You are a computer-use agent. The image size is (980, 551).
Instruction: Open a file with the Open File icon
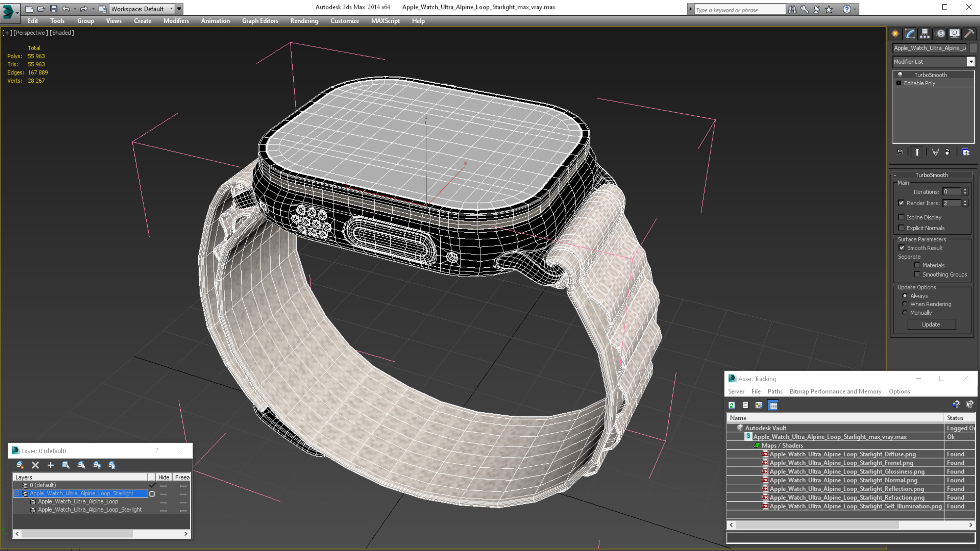point(42,9)
